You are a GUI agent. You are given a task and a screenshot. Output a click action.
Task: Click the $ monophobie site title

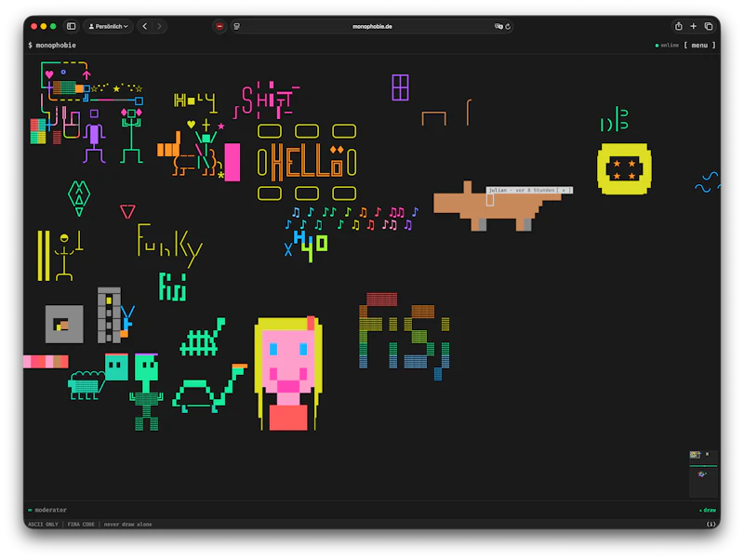click(52, 45)
